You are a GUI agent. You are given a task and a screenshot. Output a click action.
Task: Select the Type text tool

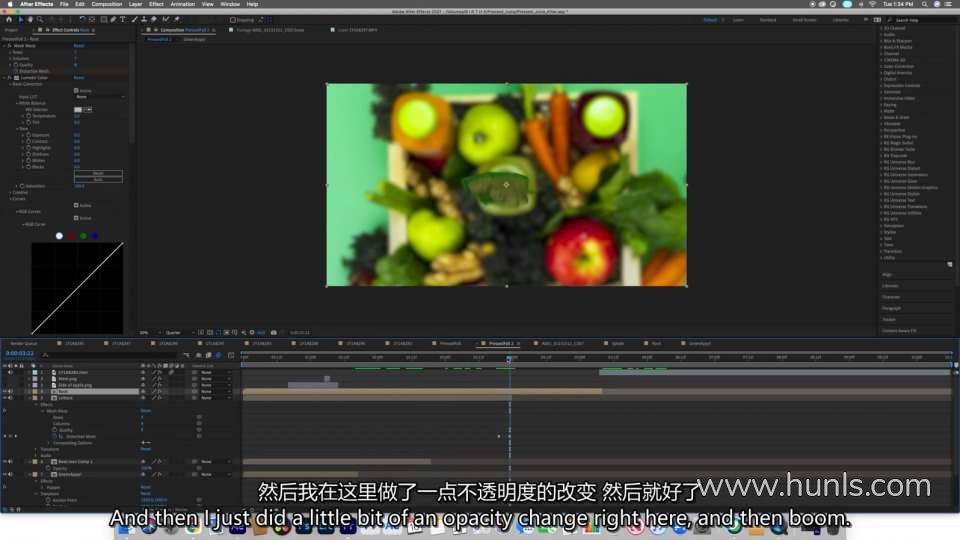tap(122, 20)
